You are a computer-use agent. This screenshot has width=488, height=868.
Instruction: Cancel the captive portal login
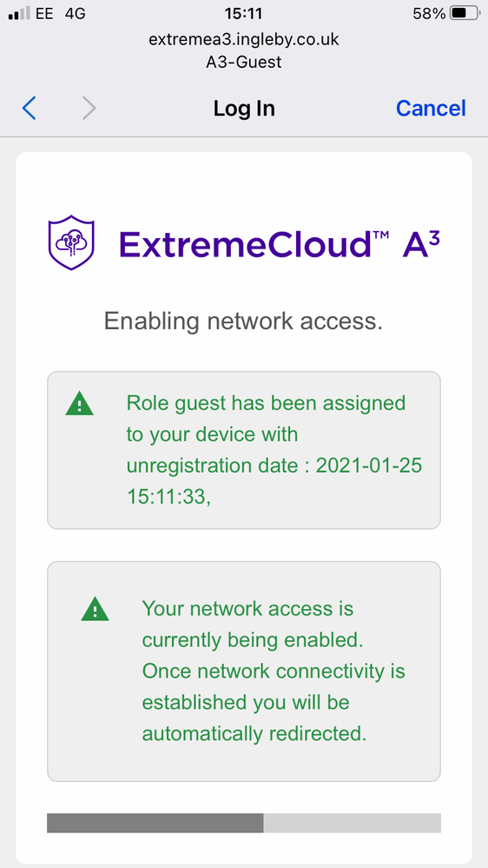pyautogui.click(x=431, y=108)
